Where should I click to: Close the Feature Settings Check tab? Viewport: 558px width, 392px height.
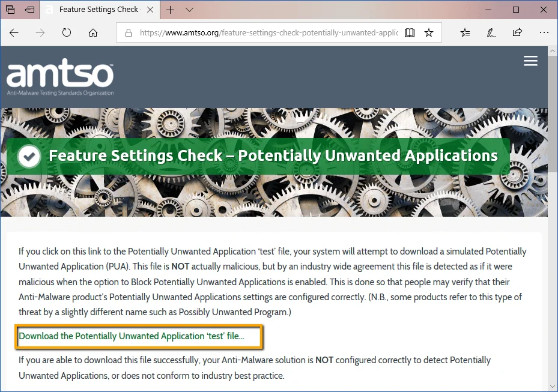(x=151, y=10)
